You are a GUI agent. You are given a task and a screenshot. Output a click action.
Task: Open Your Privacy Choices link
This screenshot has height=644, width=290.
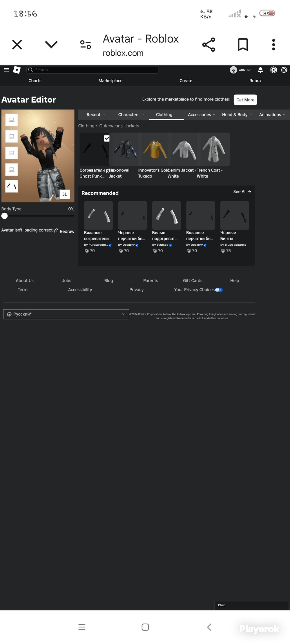tap(198, 290)
